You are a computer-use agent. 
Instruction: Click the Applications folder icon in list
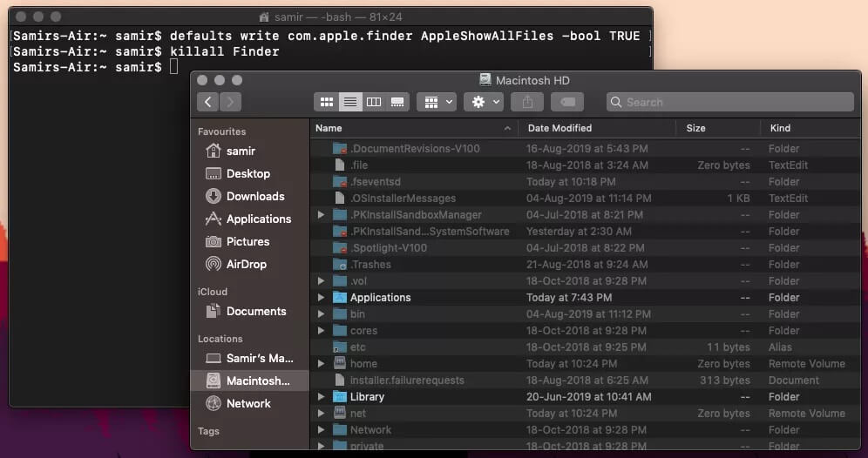pos(339,298)
